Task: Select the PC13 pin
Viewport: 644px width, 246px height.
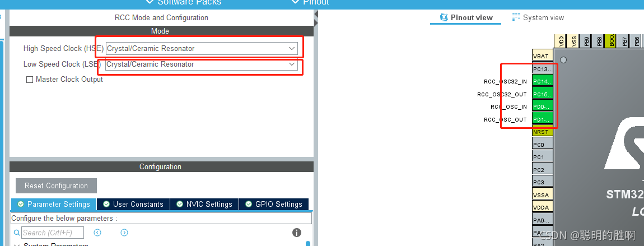Action: pos(543,69)
